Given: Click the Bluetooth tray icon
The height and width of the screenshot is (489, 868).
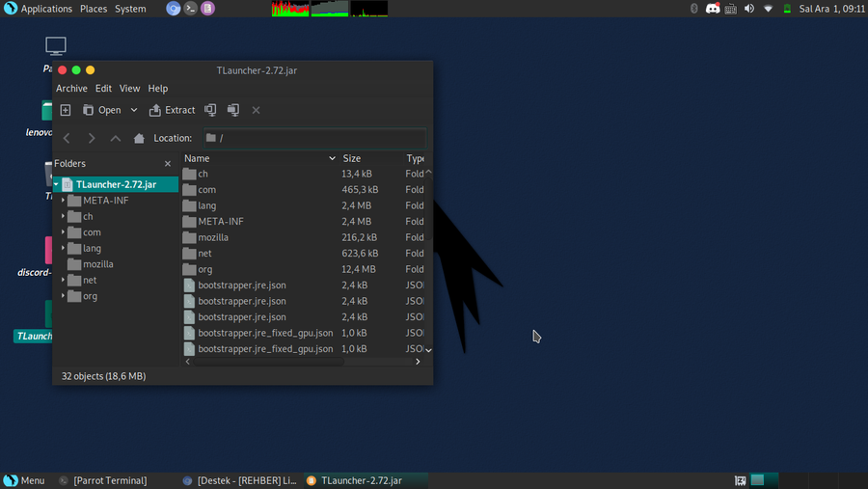Looking at the screenshot, I should [x=693, y=9].
